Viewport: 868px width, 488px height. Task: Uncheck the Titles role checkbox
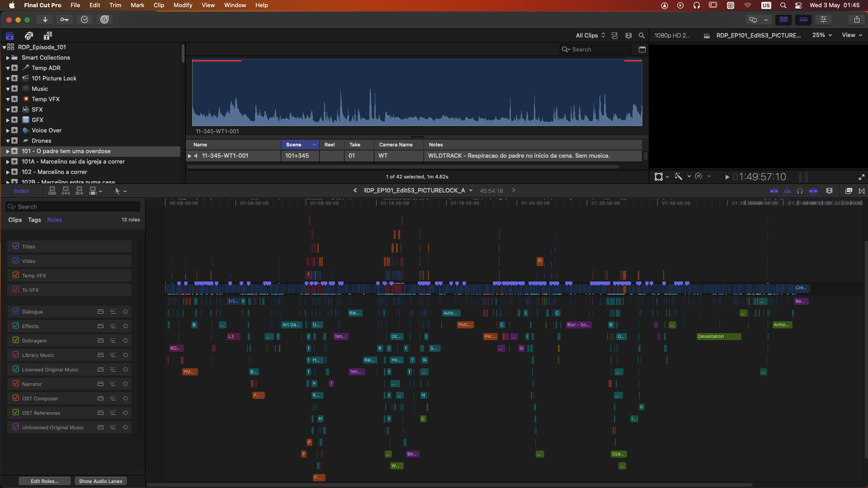tap(16, 246)
